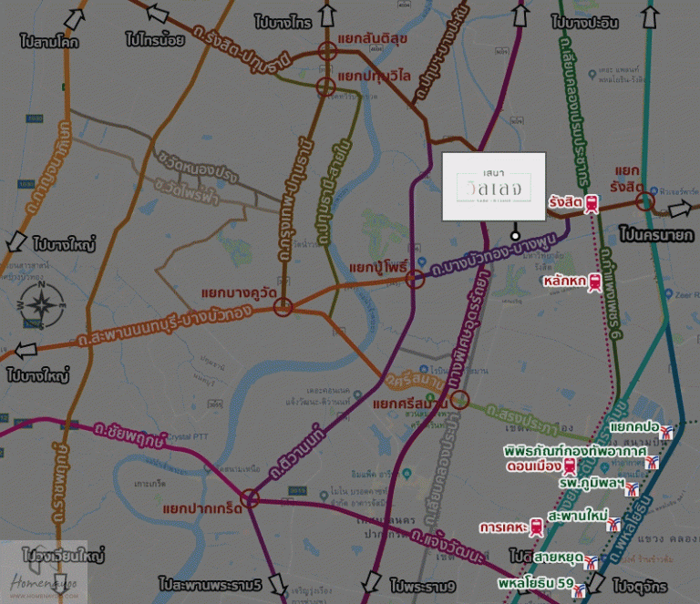
Task: Click the project location pin marker
Action: coord(515,236)
